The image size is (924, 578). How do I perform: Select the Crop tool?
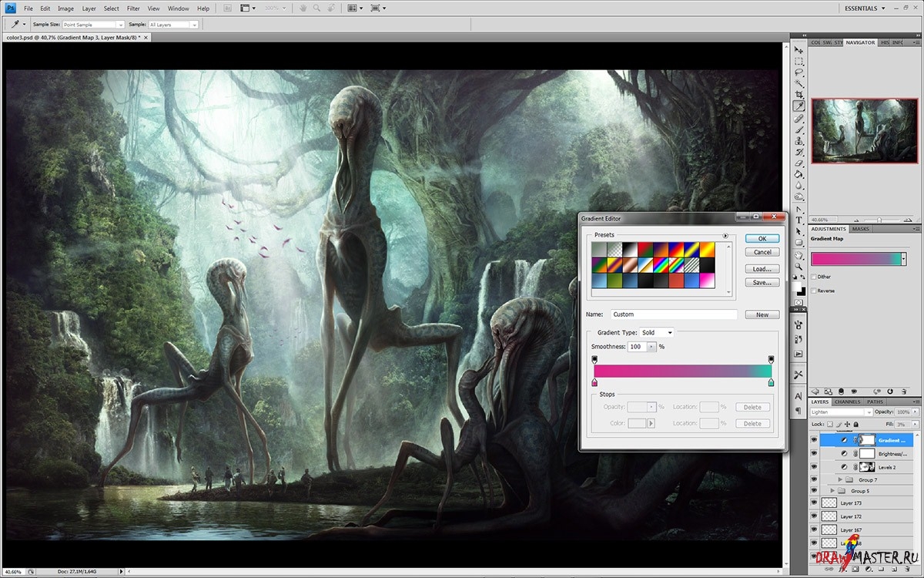click(798, 95)
